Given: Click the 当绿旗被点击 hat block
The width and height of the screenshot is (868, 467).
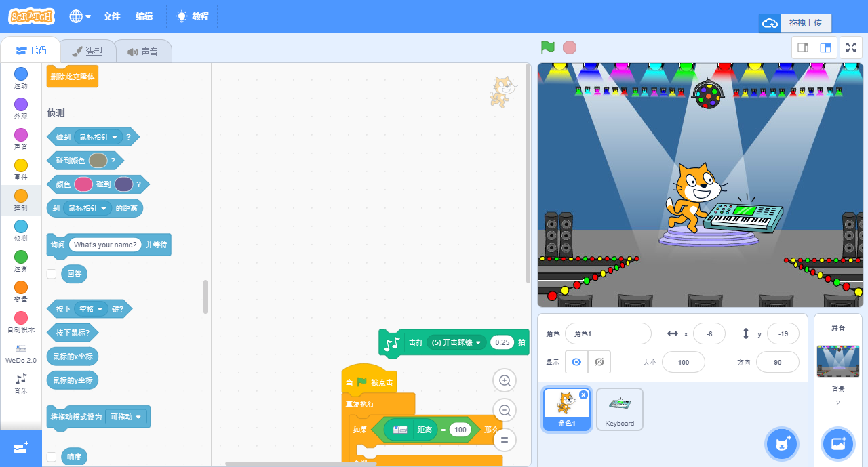Looking at the screenshot, I should tap(369, 382).
